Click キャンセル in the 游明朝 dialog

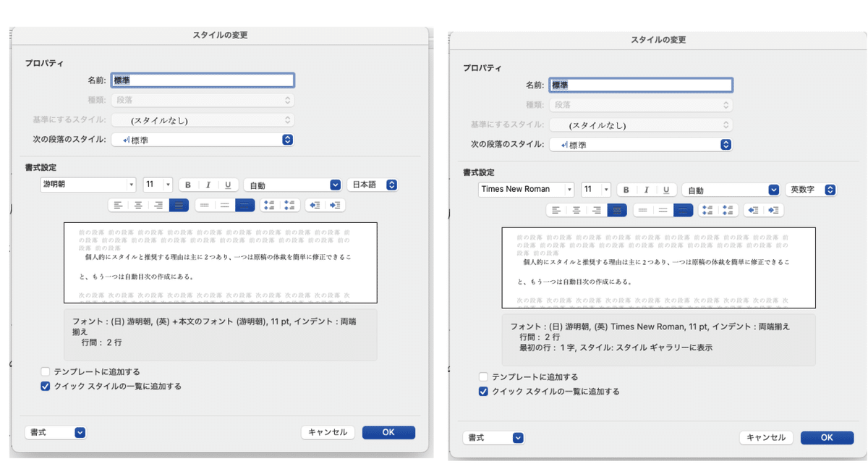click(328, 432)
